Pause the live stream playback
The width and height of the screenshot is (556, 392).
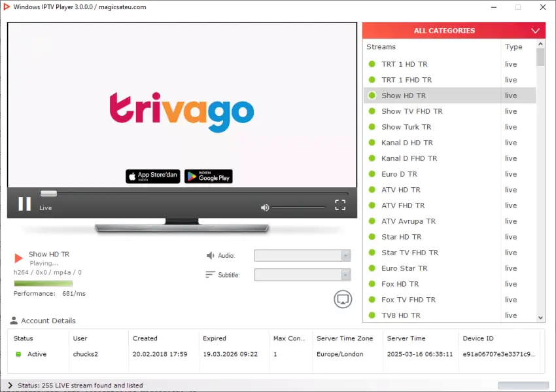tap(24, 204)
